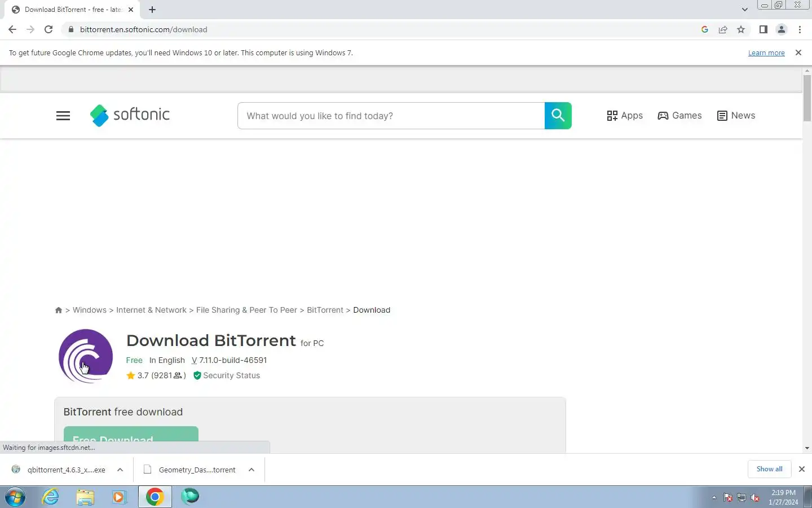Open Geometry_Das torrent download options arrow
This screenshot has height=508, width=812.
(x=251, y=470)
